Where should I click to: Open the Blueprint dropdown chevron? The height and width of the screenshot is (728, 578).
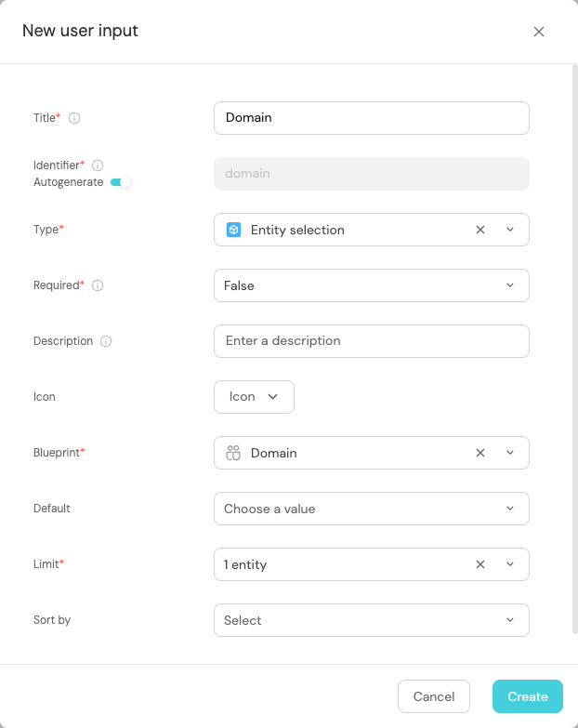coord(510,453)
